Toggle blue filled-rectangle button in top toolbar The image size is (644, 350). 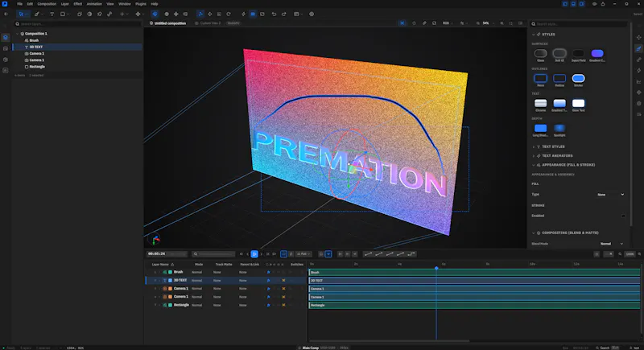(x=253, y=14)
